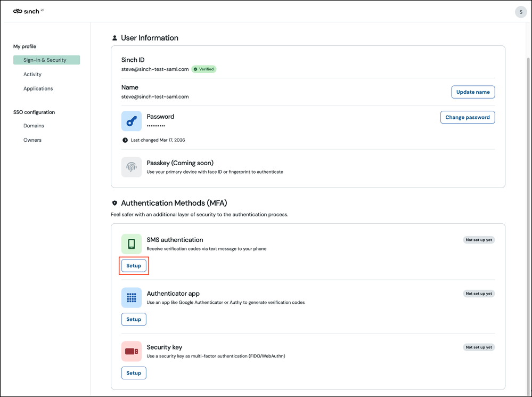Click SMS authentication Not set up yet badge
Image resolution: width=532 pixels, height=397 pixels.
479,240
